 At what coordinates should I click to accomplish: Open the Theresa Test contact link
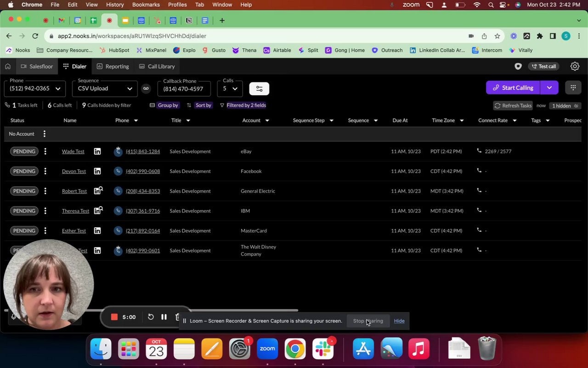pyautogui.click(x=75, y=211)
